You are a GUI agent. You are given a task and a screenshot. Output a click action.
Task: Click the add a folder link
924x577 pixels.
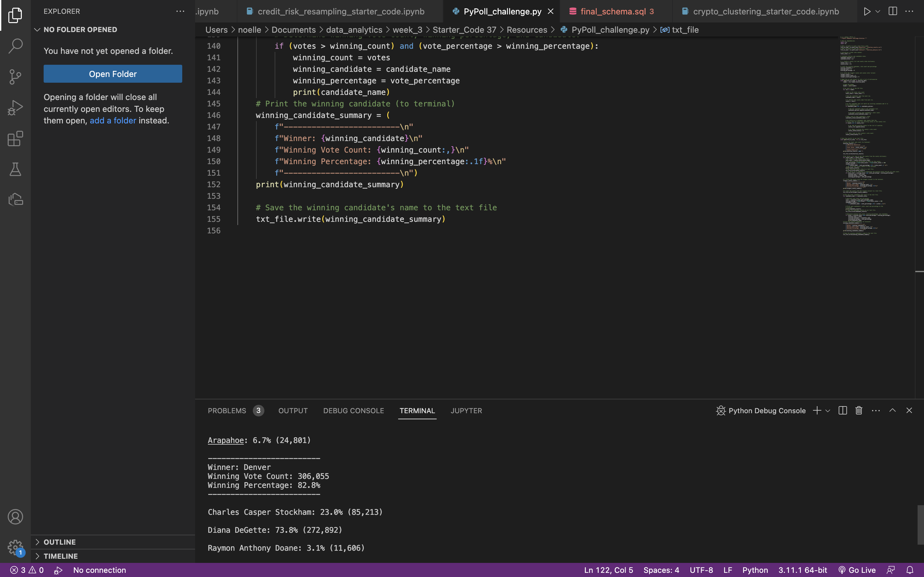pos(113,120)
